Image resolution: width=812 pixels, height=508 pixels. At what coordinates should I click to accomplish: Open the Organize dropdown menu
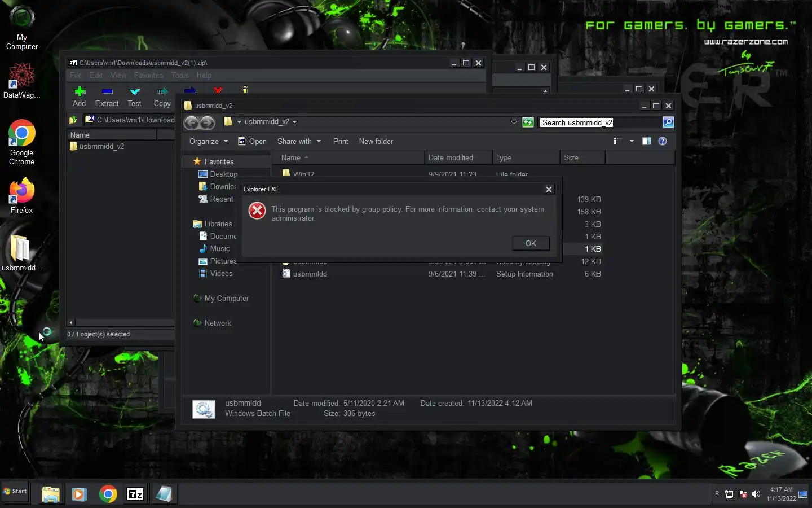pyautogui.click(x=209, y=141)
